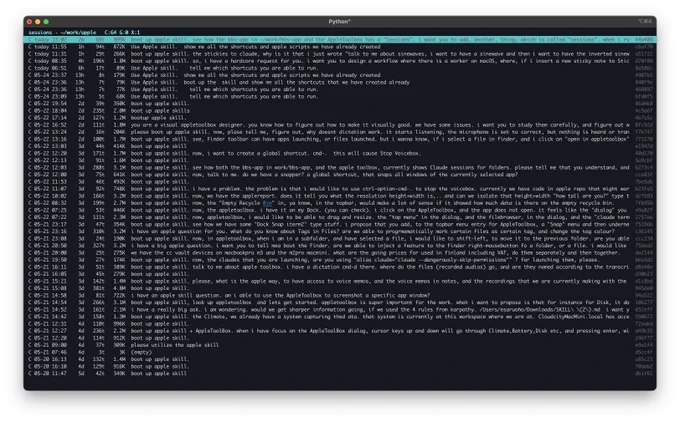Open the 05-22 13:03 session row
This screenshot has height=422, width=680.
(340, 146)
